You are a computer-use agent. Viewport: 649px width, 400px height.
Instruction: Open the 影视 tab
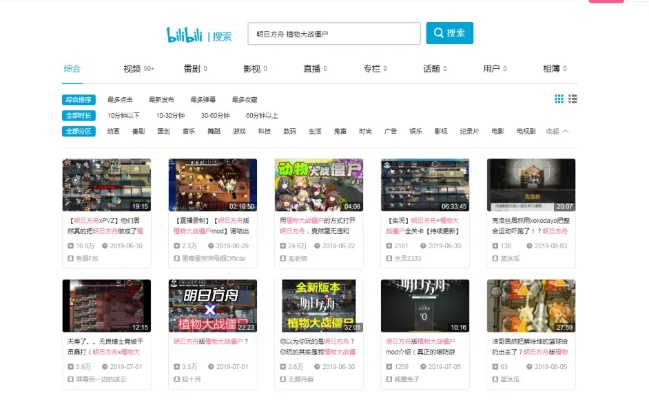[255, 69]
